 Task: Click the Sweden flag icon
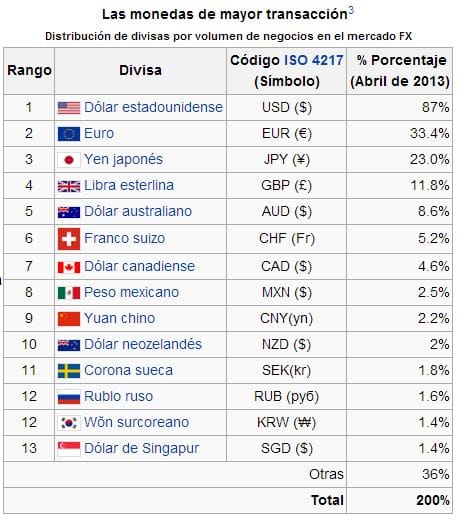pyautogui.click(x=69, y=371)
